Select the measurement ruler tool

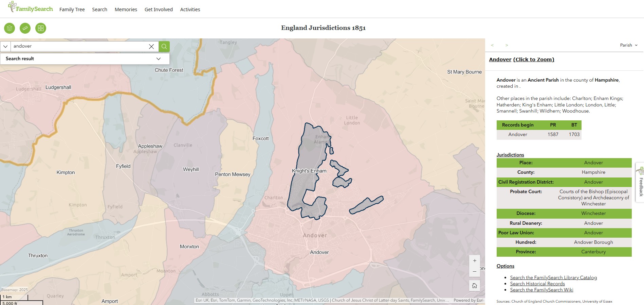[x=25, y=28]
